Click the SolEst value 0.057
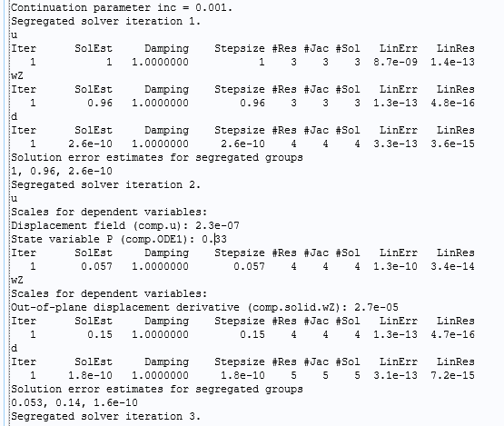Viewport: 504px width, 426px height. [x=96, y=266]
